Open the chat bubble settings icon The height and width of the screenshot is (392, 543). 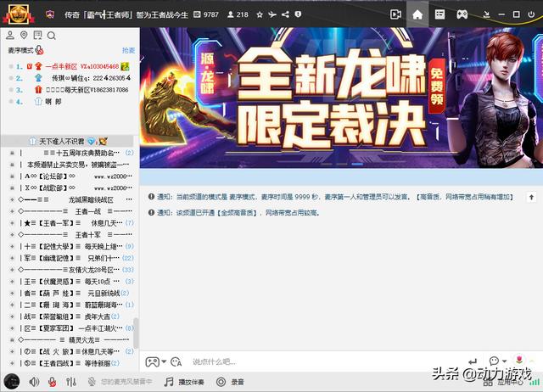(x=494, y=361)
